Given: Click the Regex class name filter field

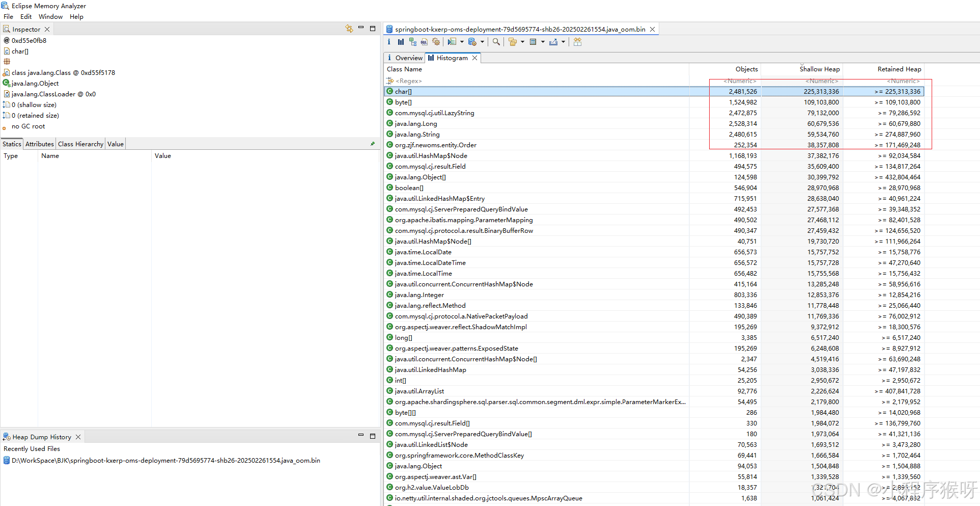Looking at the screenshot, I should (537, 81).
